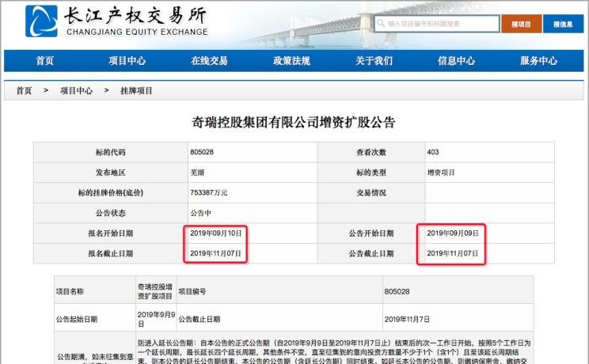Select the 报名开始日期 value 2019年09月10日
589x364 pixels.
(x=215, y=233)
